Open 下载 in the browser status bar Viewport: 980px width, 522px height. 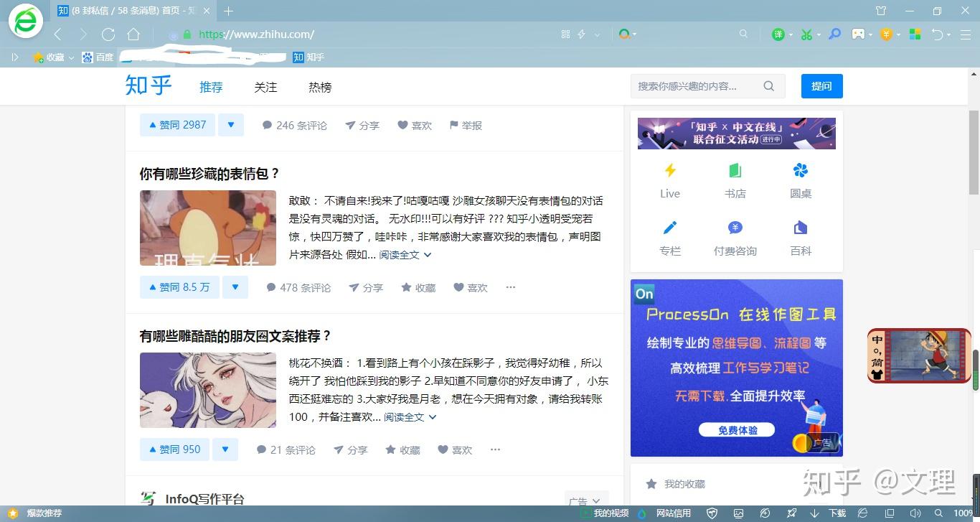click(x=829, y=513)
